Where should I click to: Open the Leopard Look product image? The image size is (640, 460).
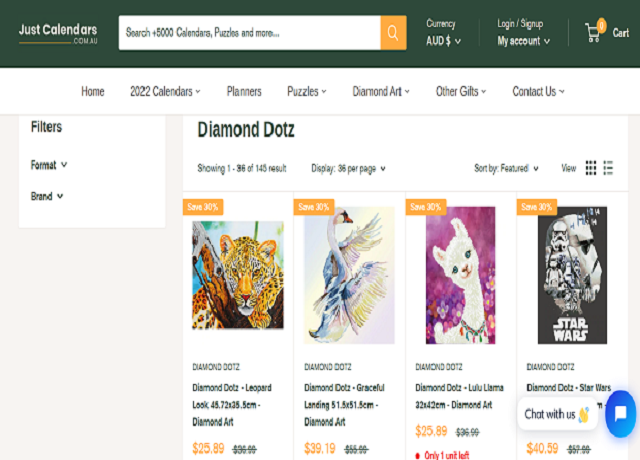(x=238, y=275)
